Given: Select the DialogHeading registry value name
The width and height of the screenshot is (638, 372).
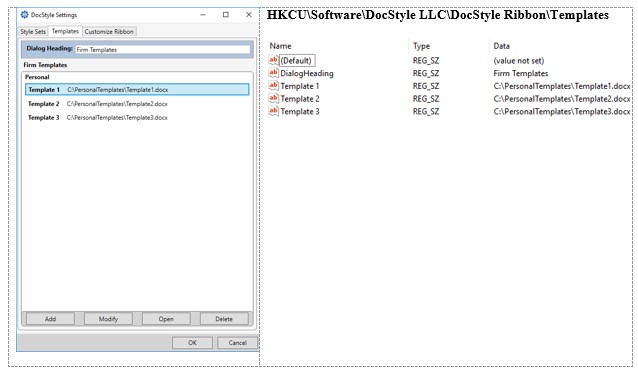Looking at the screenshot, I should (307, 73).
